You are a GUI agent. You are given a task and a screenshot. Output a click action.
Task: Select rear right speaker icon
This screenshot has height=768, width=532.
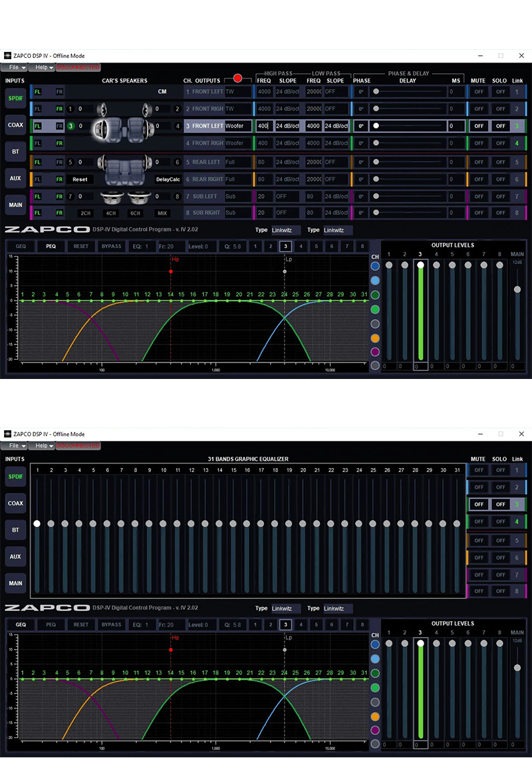(146, 163)
